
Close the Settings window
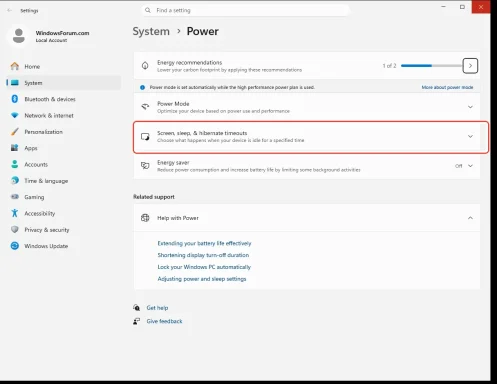point(481,7)
